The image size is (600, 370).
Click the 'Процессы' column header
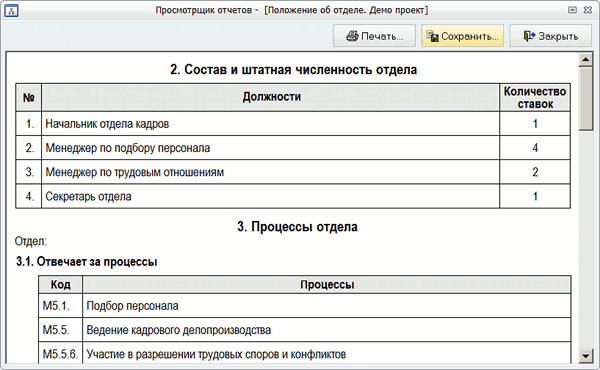[327, 285]
